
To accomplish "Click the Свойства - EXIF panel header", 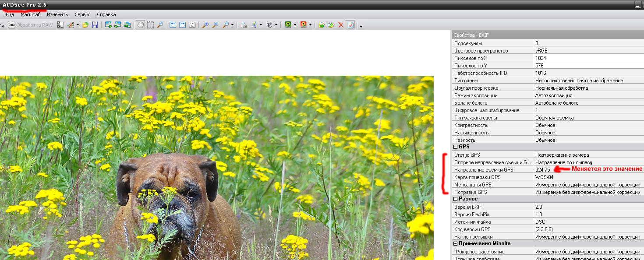I will [548, 35].
